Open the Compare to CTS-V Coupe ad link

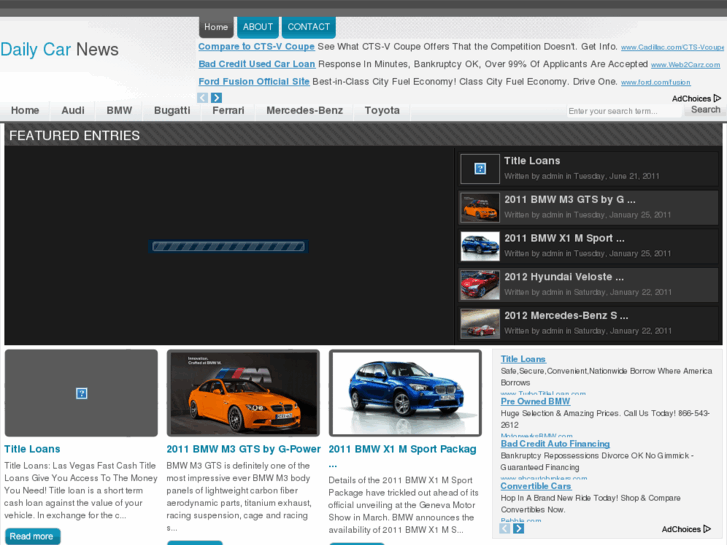256,47
